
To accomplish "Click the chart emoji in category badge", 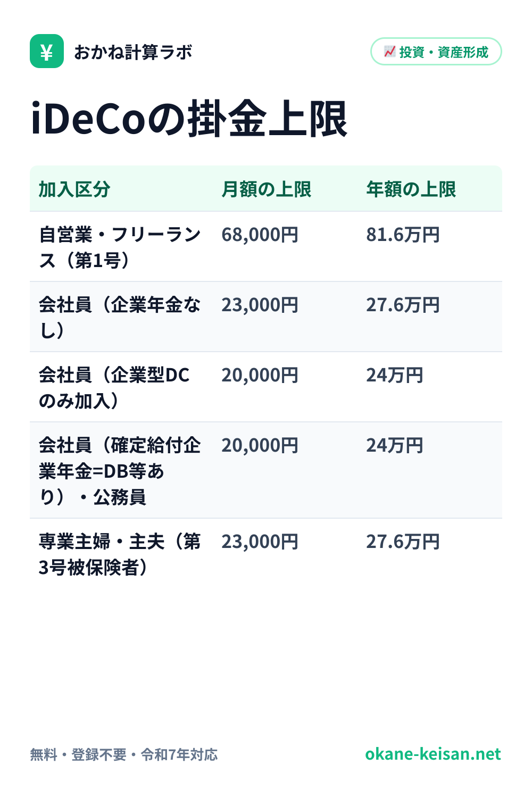I will click(390, 52).
